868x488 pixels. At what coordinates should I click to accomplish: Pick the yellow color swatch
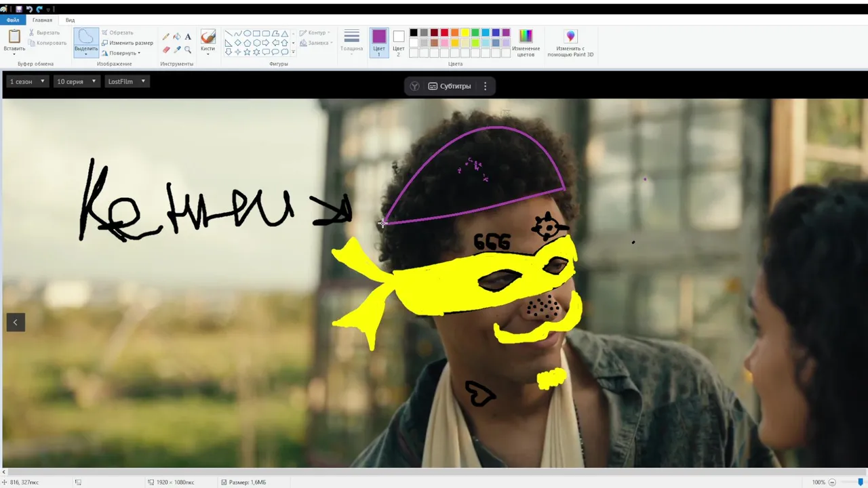click(465, 33)
